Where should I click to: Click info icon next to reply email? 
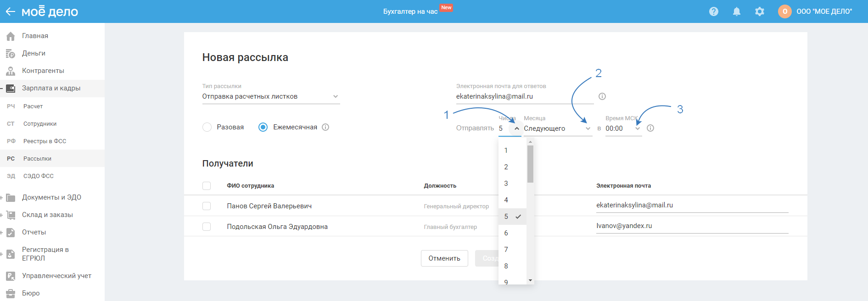point(602,96)
